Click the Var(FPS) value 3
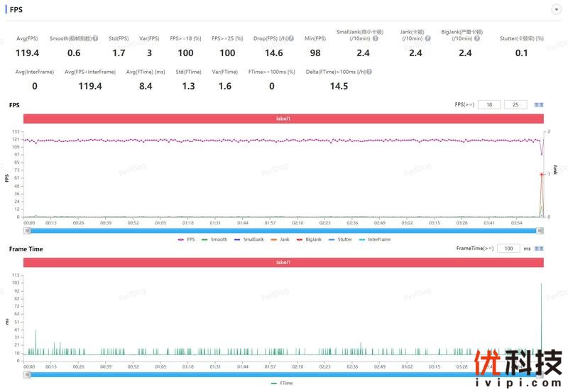The height and width of the screenshot is (392, 568). pyautogui.click(x=149, y=53)
